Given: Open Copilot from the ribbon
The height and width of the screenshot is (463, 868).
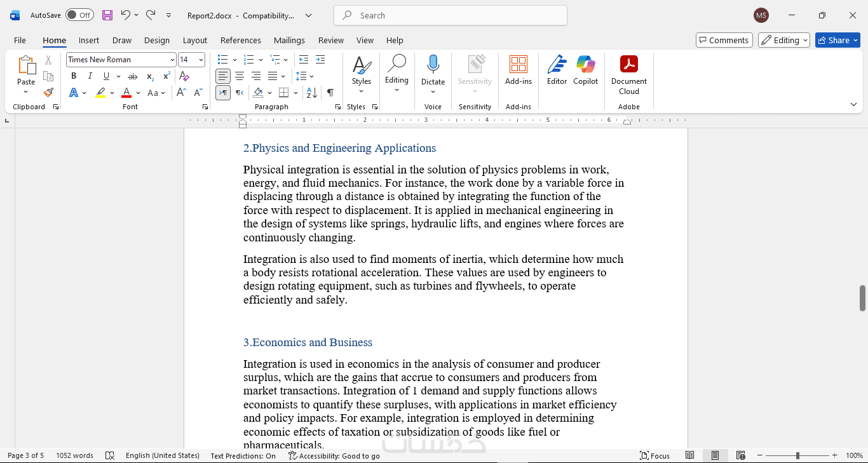Looking at the screenshot, I should coord(585,70).
